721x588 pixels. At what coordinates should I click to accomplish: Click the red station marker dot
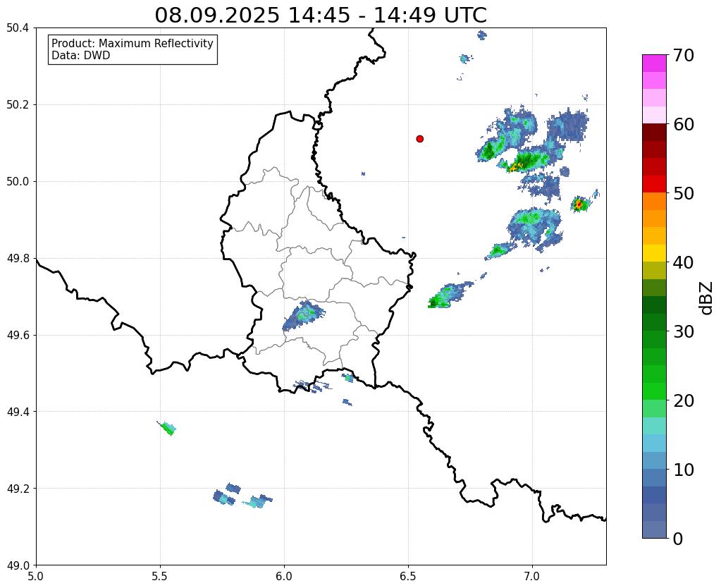pos(419,139)
